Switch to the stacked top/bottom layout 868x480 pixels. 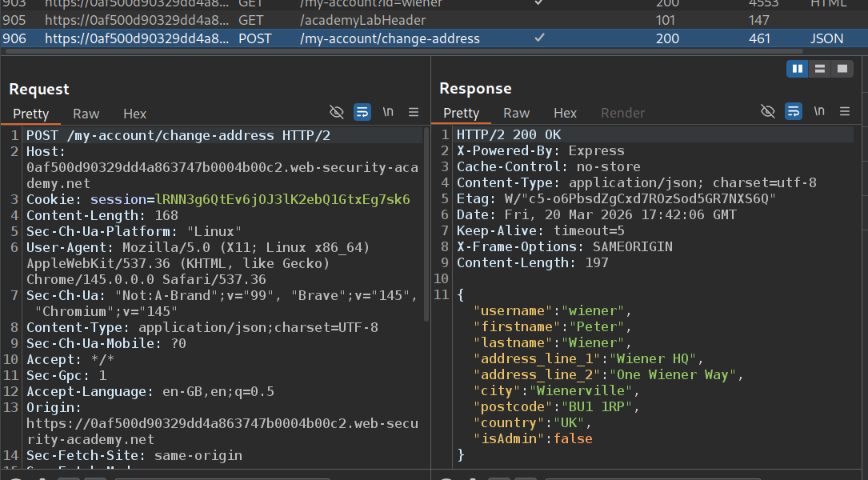point(819,70)
